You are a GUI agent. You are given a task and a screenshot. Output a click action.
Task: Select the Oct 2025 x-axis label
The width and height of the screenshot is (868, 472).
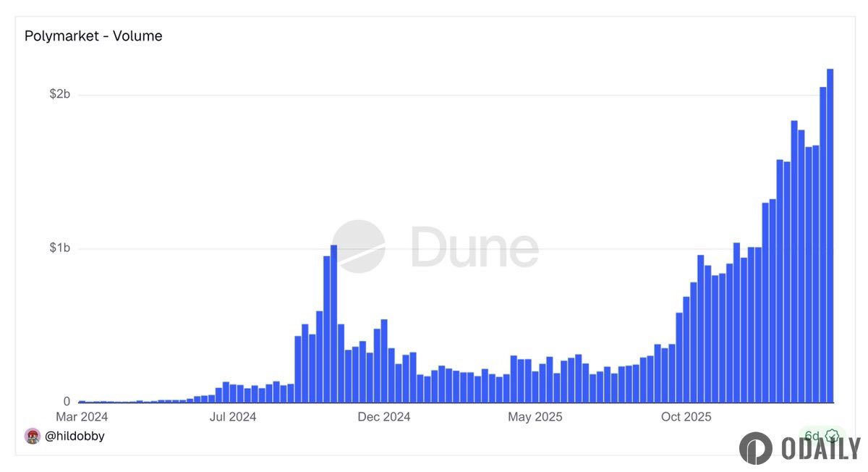(686, 417)
